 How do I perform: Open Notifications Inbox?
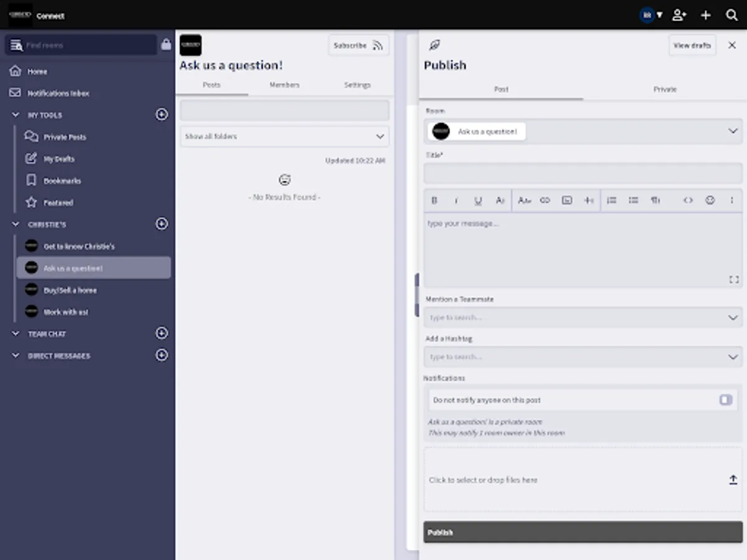(59, 93)
